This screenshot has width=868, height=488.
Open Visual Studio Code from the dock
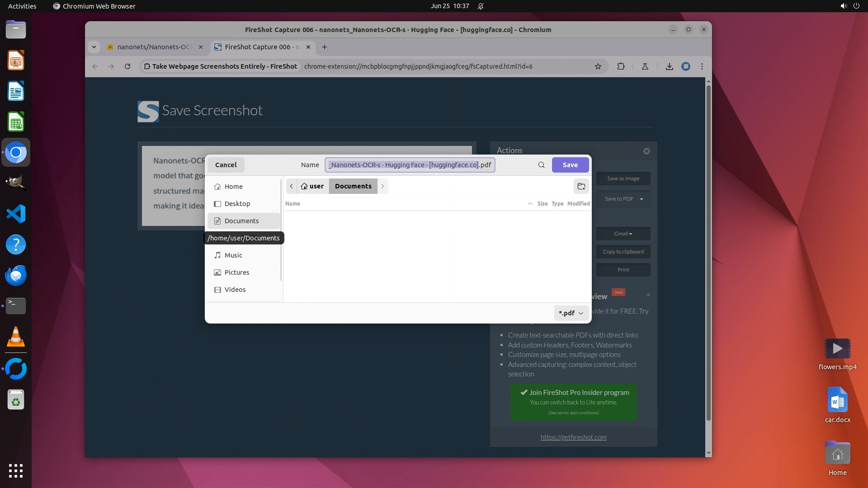tap(16, 214)
